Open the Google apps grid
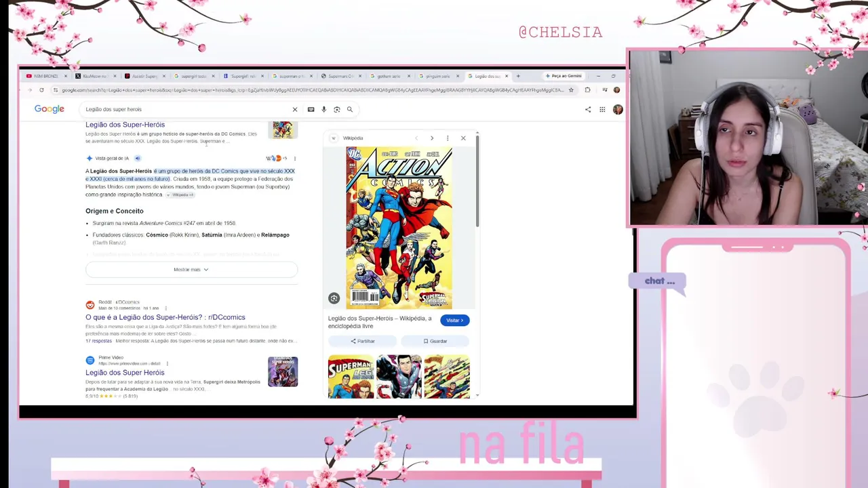The image size is (868, 488). (x=602, y=109)
